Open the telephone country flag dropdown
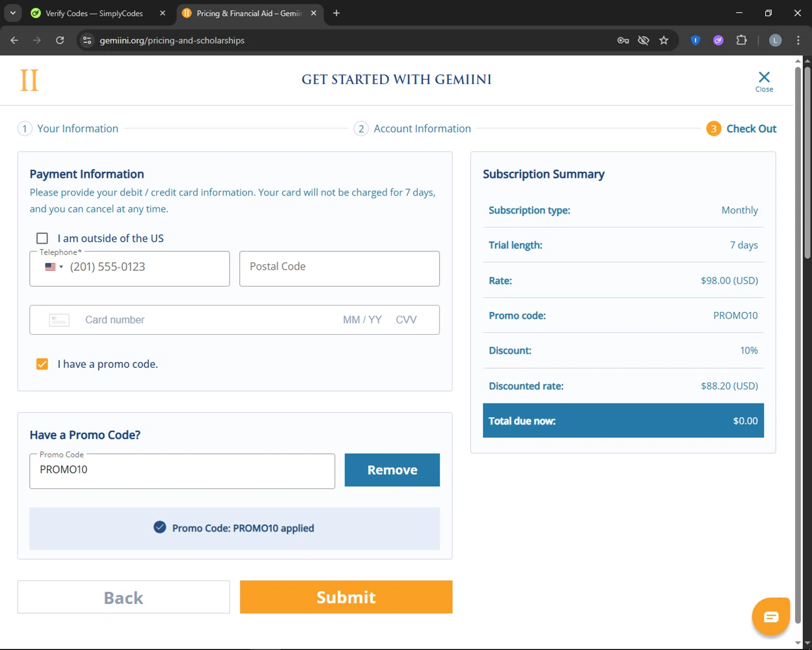Viewport: 812px width, 650px height. click(x=54, y=267)
